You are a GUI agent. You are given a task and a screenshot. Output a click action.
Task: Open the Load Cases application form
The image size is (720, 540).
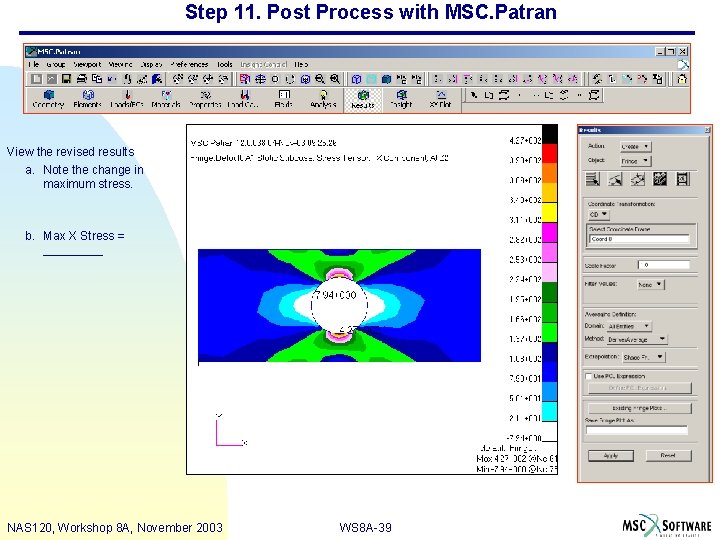(x=244, y=99)
